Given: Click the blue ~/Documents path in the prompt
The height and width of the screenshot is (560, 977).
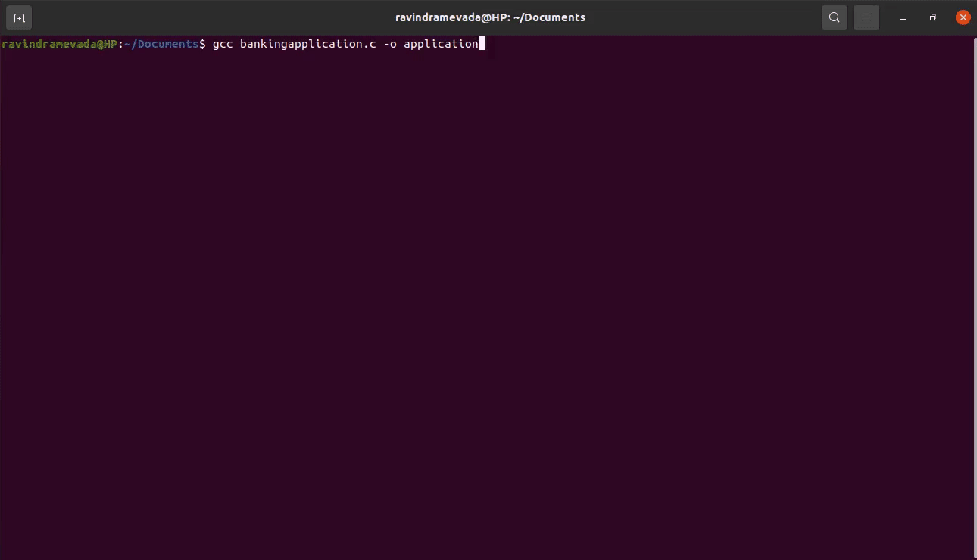Looking at the screenshot, I should (x=161, y=44).
